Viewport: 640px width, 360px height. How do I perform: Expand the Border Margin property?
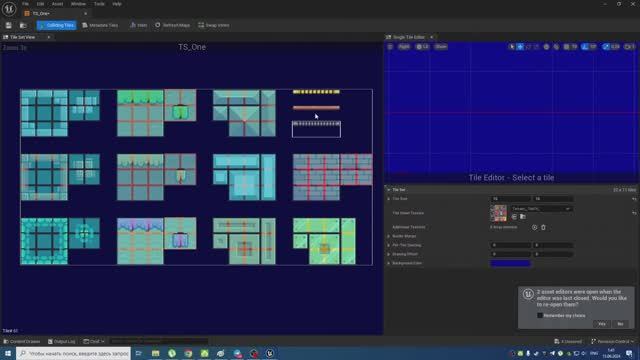[389, 236]
